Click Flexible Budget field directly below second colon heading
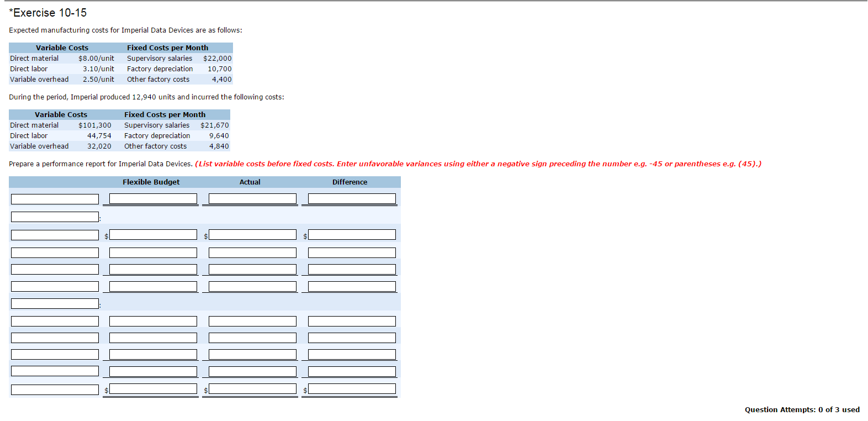The height and width of the screenshot is (421, 868). [x=153, y=321]
